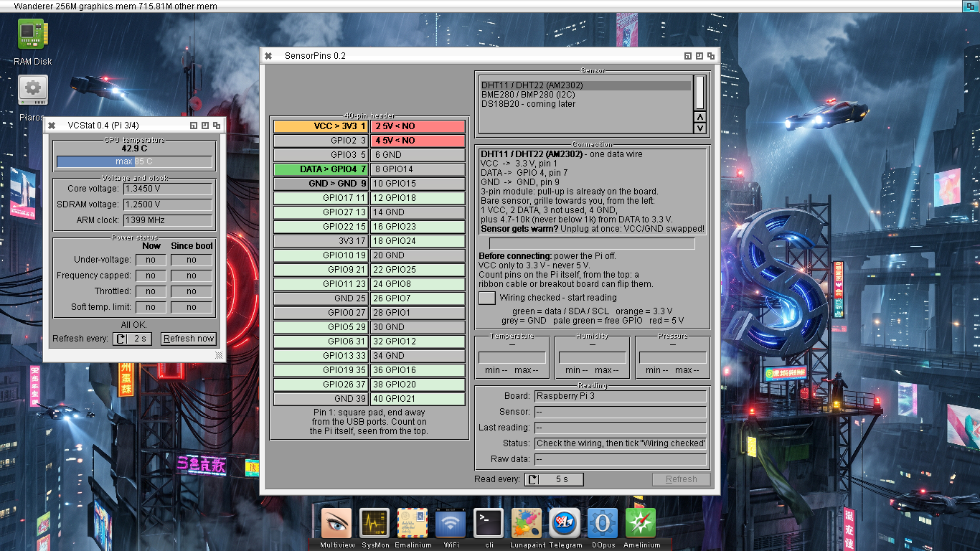Click the sensor list down arrow
This screenshot has height=551, width=980.
700,128
